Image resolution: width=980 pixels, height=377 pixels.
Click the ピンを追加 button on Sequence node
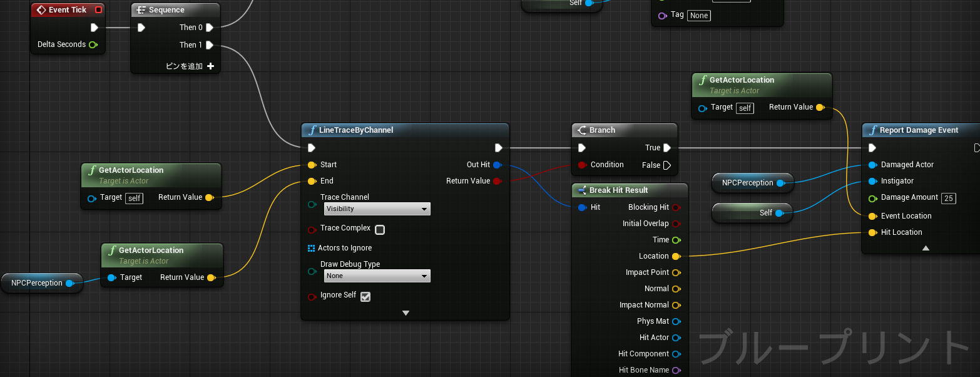point(210,66)
